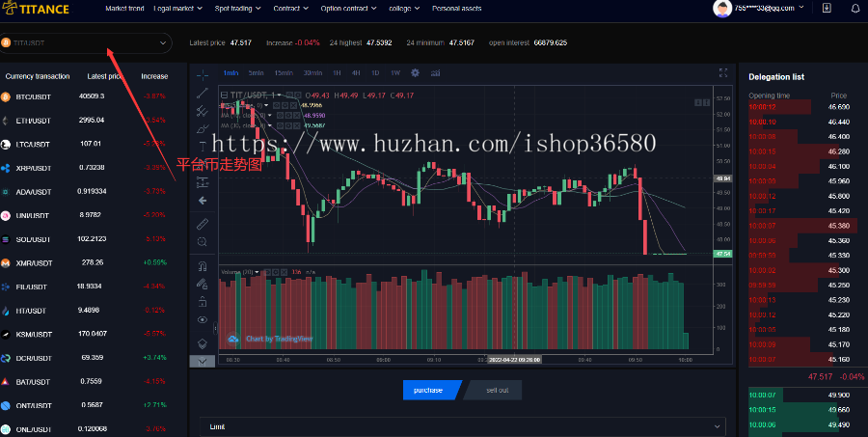Viewport: 868px width, 437px height.
Task: Expand the Spot trading menu
Action: (238, 9)
